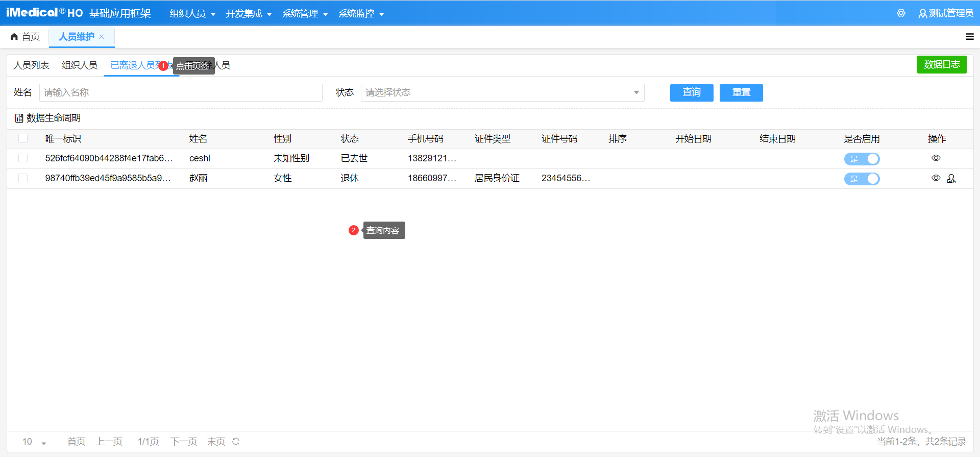
Task: Go to 下一页 in pagination
Action: pyautogui.click(x=184, y=442)
